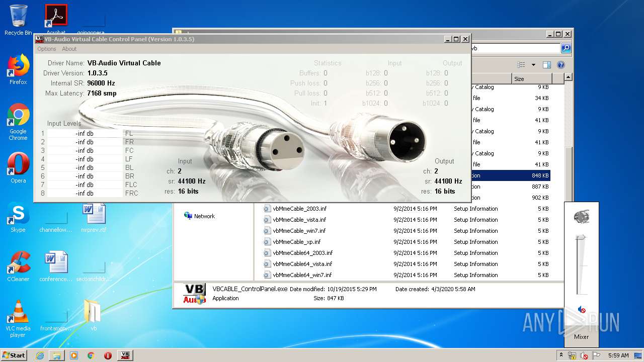Select vb folder on desktop
The width and height of the screenshot is (644, 362).
pyautogui.click(x=93, y=316)
